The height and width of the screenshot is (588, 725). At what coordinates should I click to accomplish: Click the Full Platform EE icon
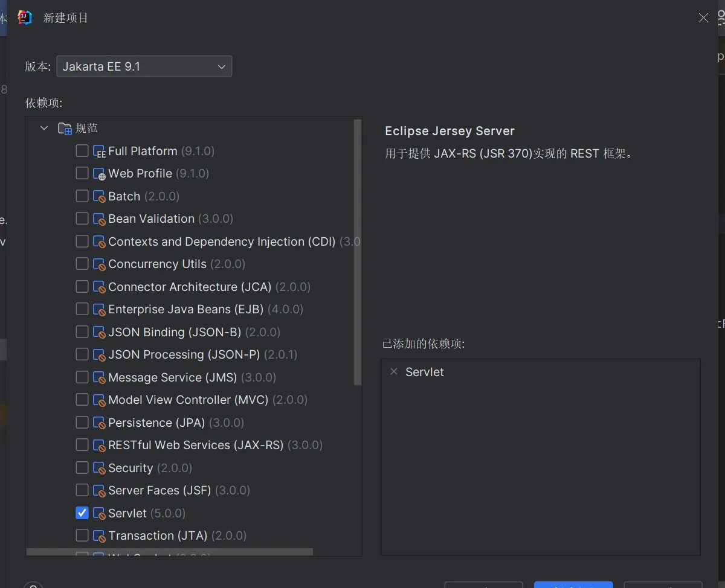[x=99, y=151]
